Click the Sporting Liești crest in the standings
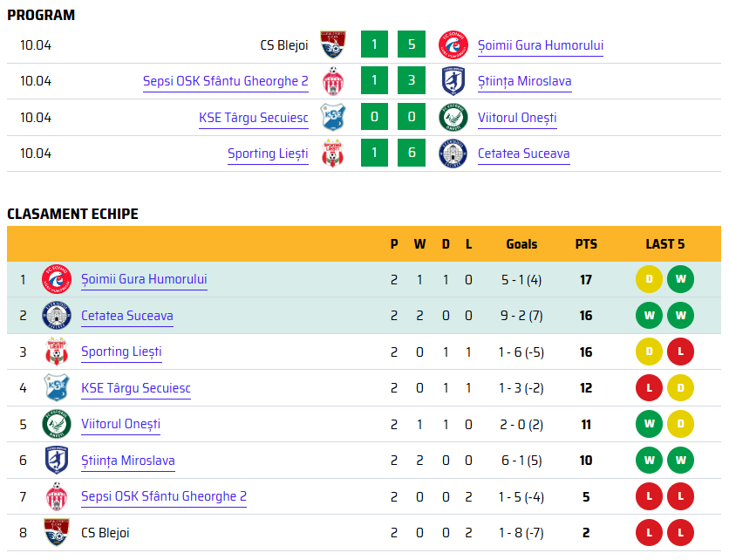The image size is (729, 560). [x=57, y=352]
